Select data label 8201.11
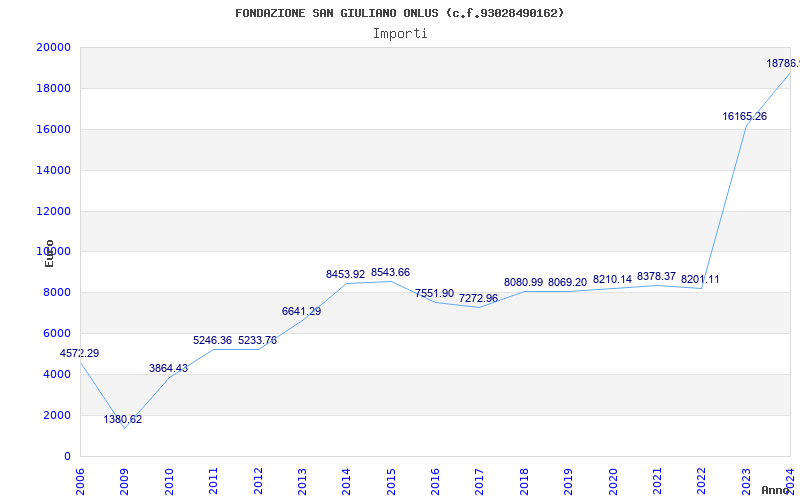The height and width of the screenshot is (500, 800). 700,280
